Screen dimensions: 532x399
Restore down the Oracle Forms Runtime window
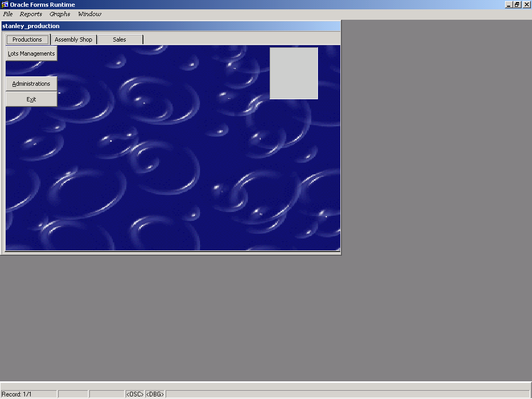[517, 4]
